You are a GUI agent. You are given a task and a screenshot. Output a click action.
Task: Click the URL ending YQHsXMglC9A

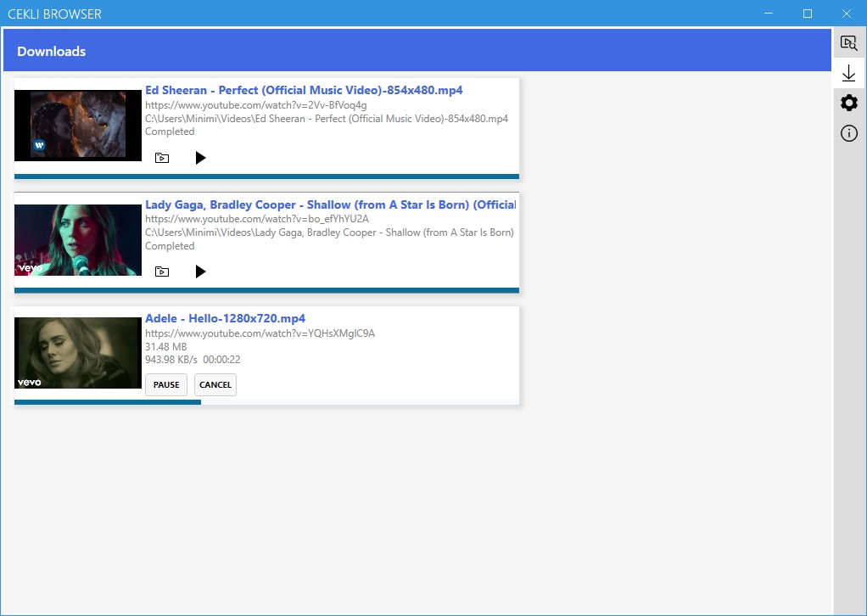260,333
